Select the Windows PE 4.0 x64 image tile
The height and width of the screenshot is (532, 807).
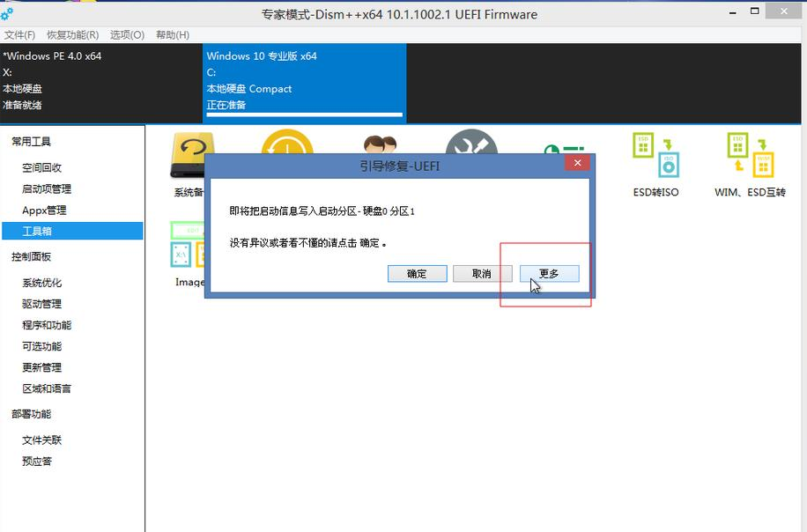pos(101,83)
